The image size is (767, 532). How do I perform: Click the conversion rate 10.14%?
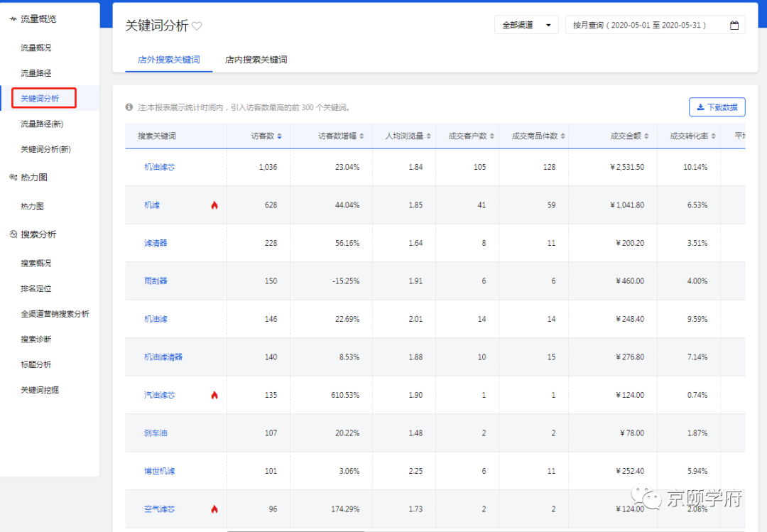click(x=695, y=167)
